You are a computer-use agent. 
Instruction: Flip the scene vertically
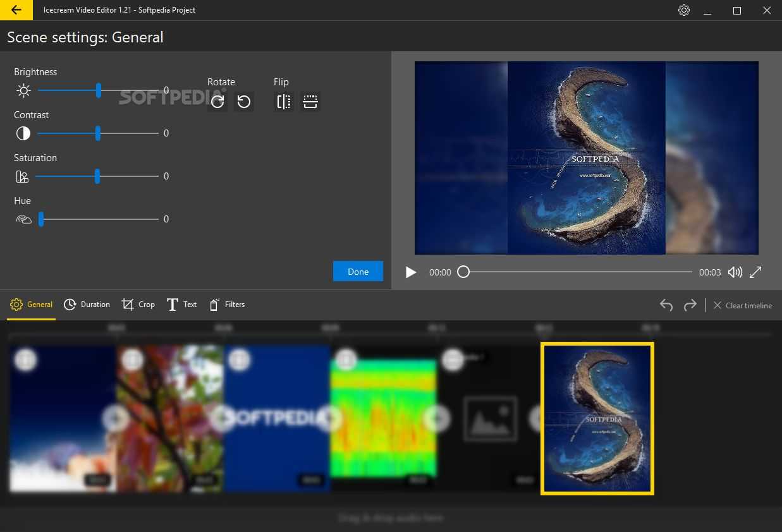(x=310, y=102)
